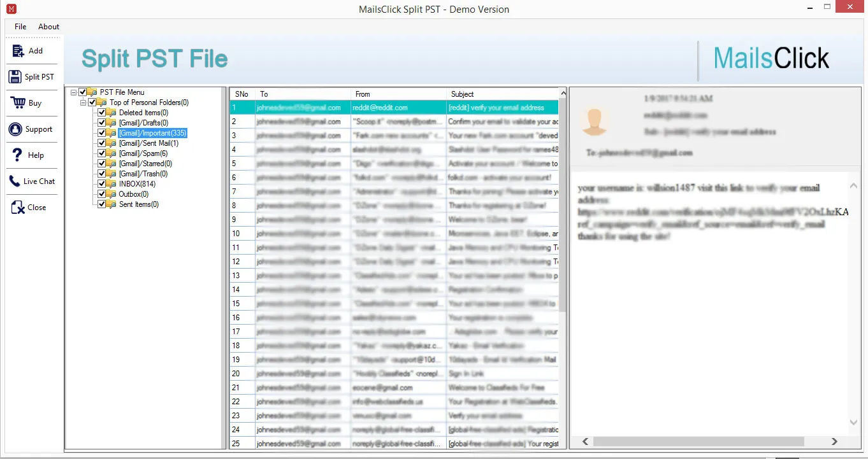This screenshot has height=459, width=868.
Task: Click the Help question mark icon
Action: 17,155
